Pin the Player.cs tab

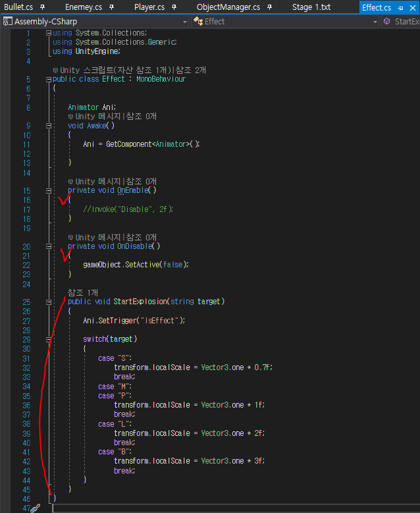(174, 7)
